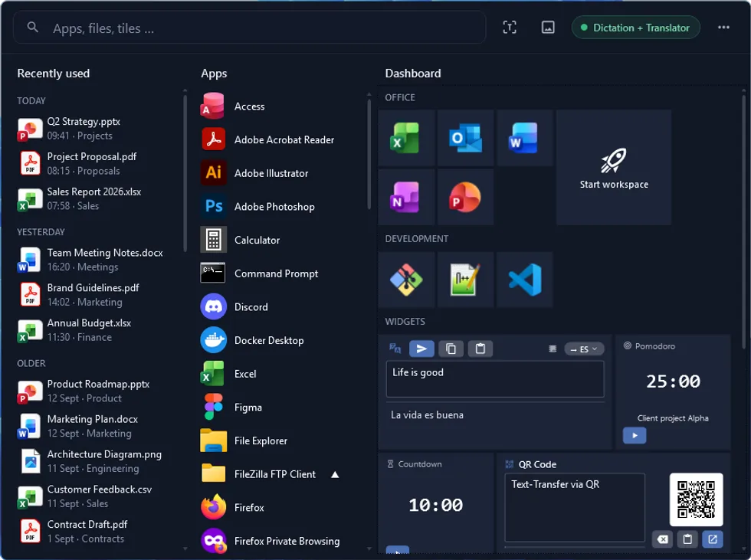
Task: Open Command Prompt from the Apps list
Action: pos(283,273)
